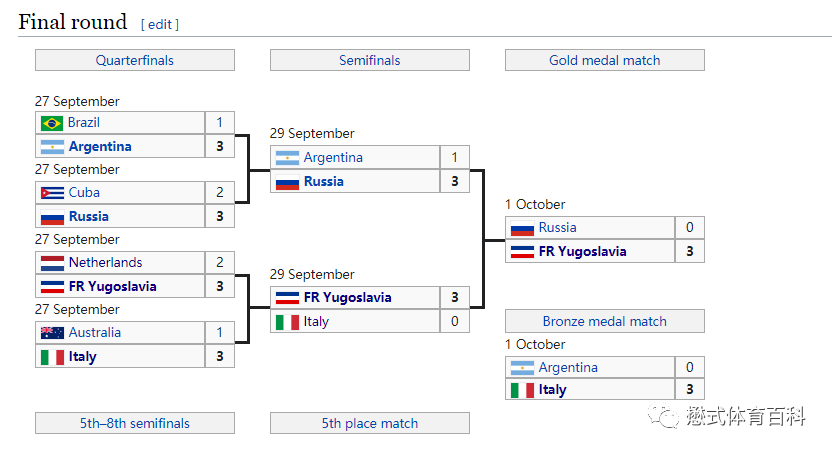Open the Gold medal match header link
832x452 pixels.
pos(605,60)
